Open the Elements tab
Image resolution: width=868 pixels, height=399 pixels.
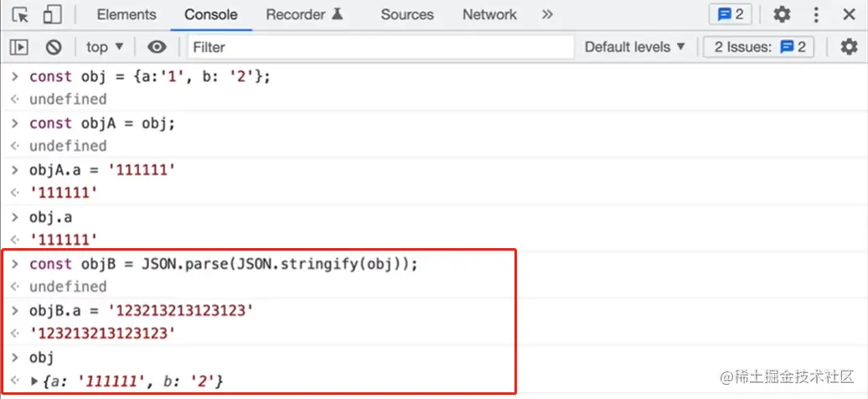127,14
